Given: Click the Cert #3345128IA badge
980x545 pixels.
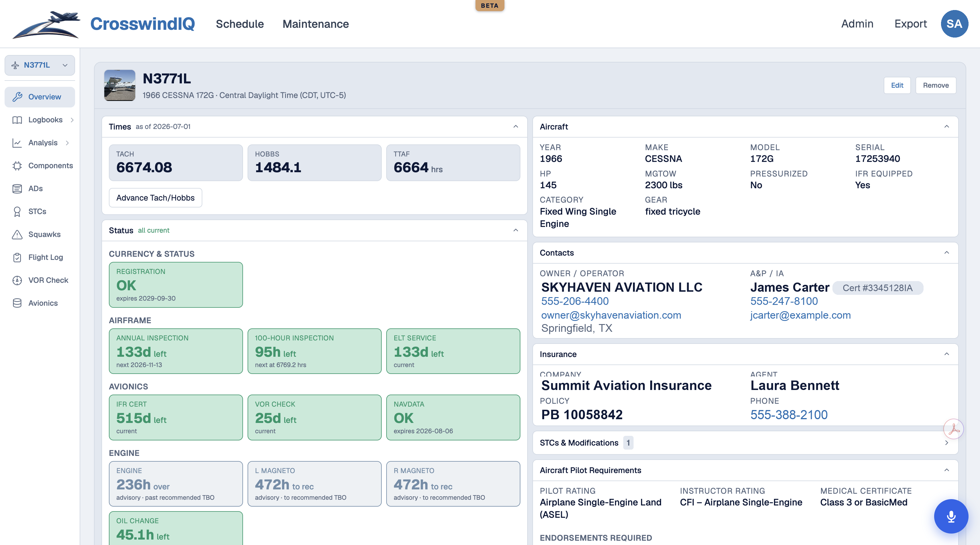Looking at the screenshot, I should (x=877, y=288).
